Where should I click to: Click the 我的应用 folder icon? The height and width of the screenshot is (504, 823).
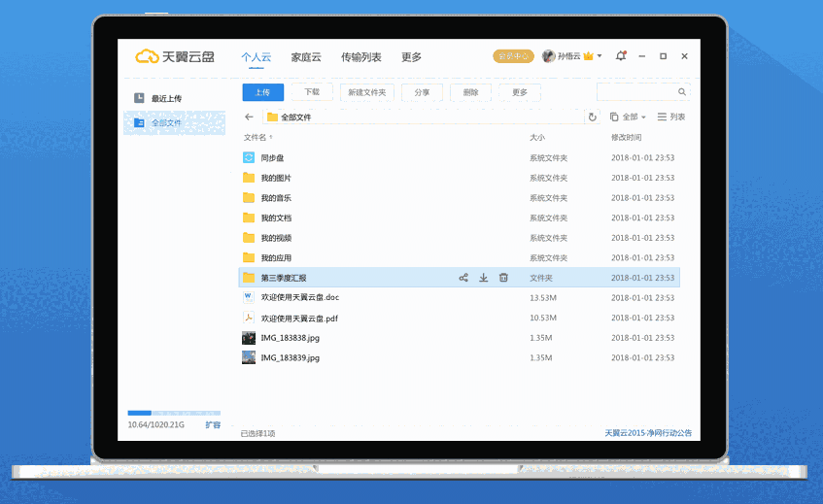click(249, 257)
